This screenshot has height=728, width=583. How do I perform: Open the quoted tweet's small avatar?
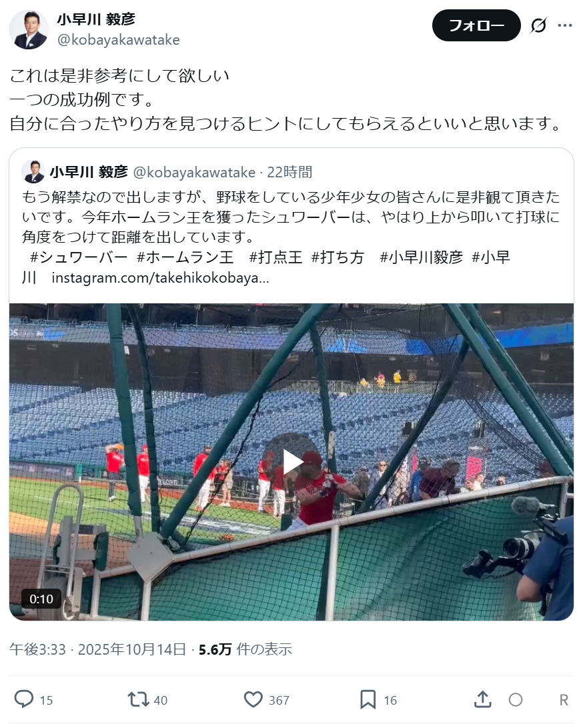(x=33, y=172)
